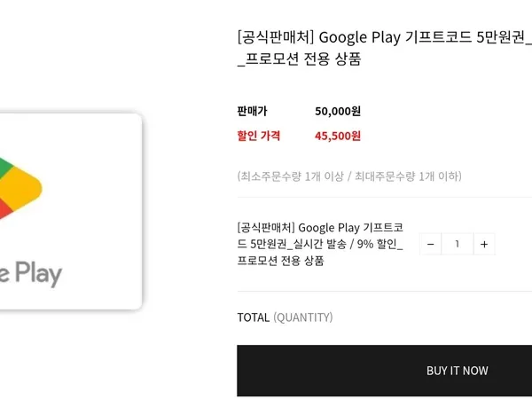
Task: Click the product title heading
Action: (383, 48)
